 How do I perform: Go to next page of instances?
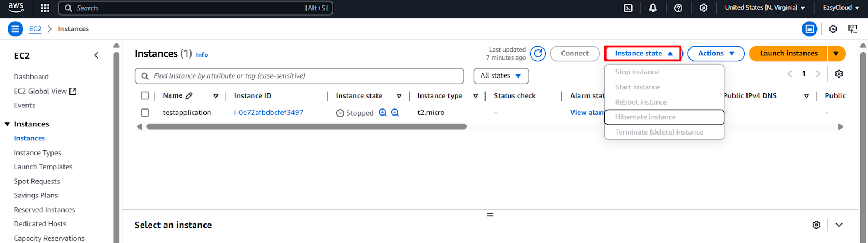point(818,74)
